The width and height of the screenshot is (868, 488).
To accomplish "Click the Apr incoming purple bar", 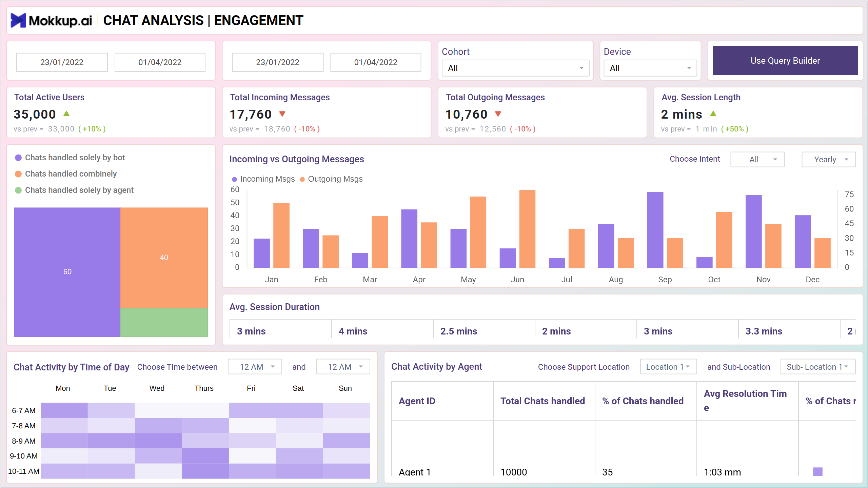I will click(409, 239).
